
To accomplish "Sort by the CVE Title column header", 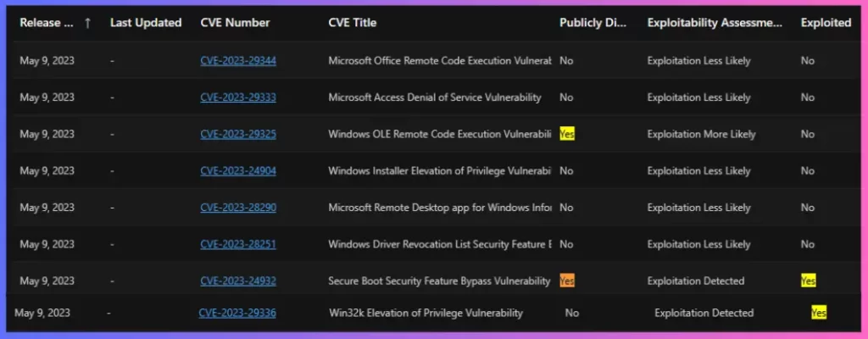I will [x=353, y=23].
